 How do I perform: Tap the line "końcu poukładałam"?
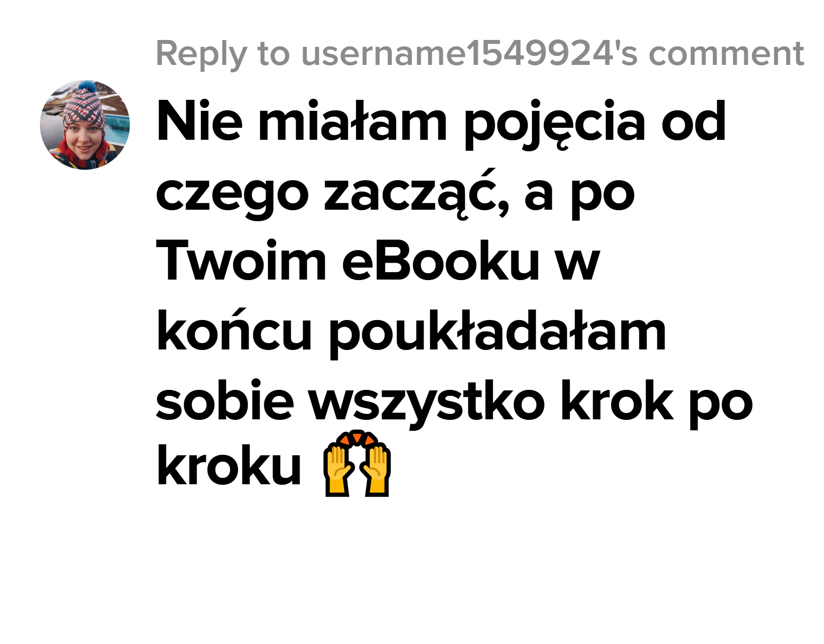tap(412, 331)
